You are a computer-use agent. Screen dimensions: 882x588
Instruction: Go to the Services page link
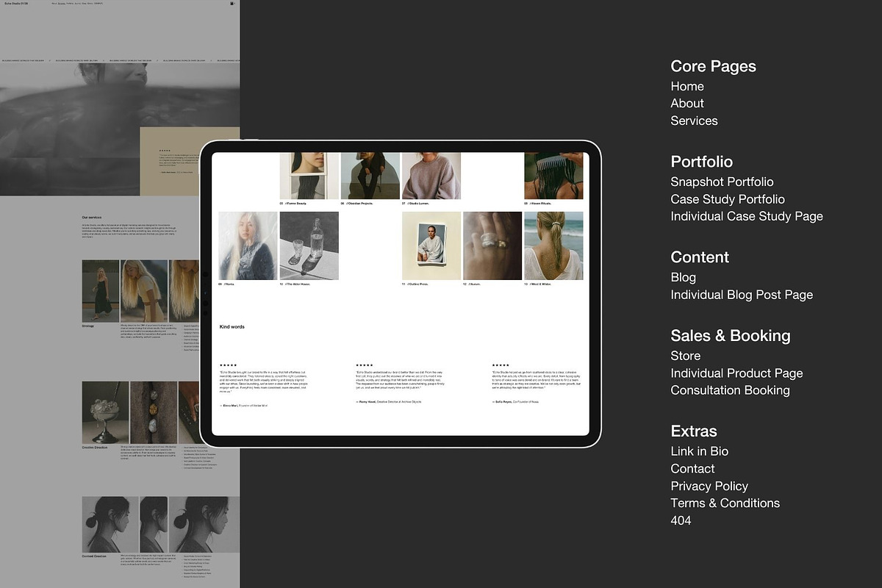(694, 121)
